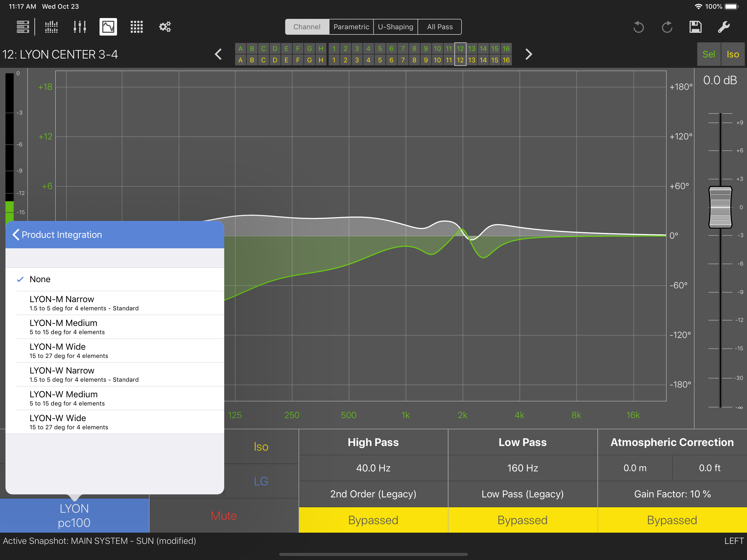Open the graphic EQ overview icon

point(51,27)
